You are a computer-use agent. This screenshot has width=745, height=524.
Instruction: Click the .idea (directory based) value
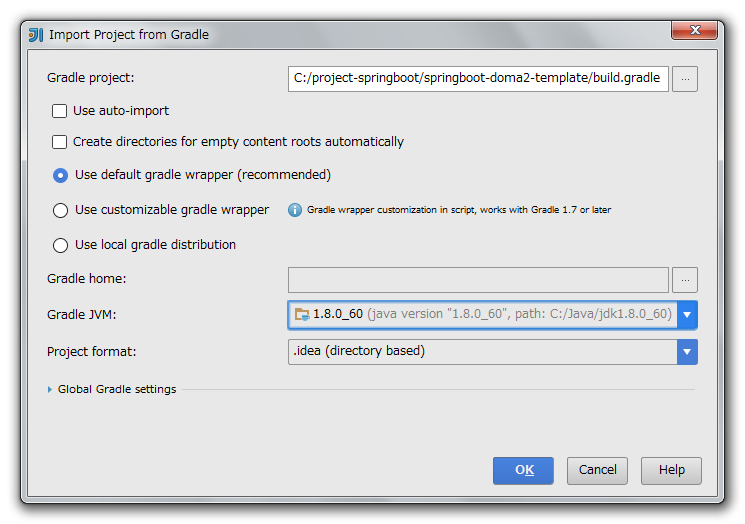(359, 351)
